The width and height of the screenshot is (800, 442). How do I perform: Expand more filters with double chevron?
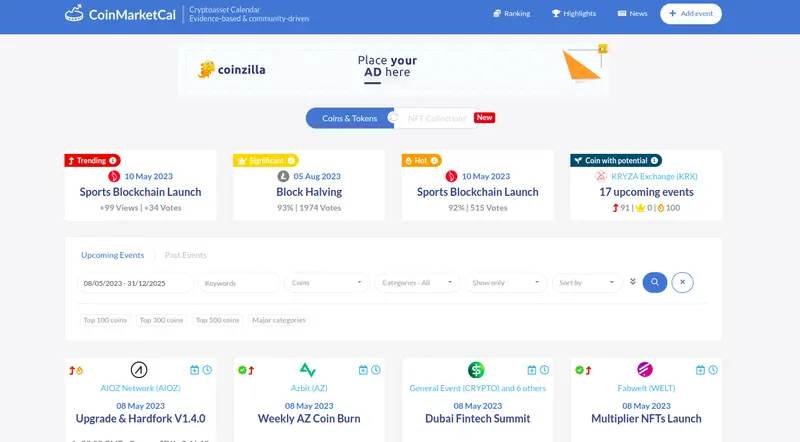click(x=632, y=283)
